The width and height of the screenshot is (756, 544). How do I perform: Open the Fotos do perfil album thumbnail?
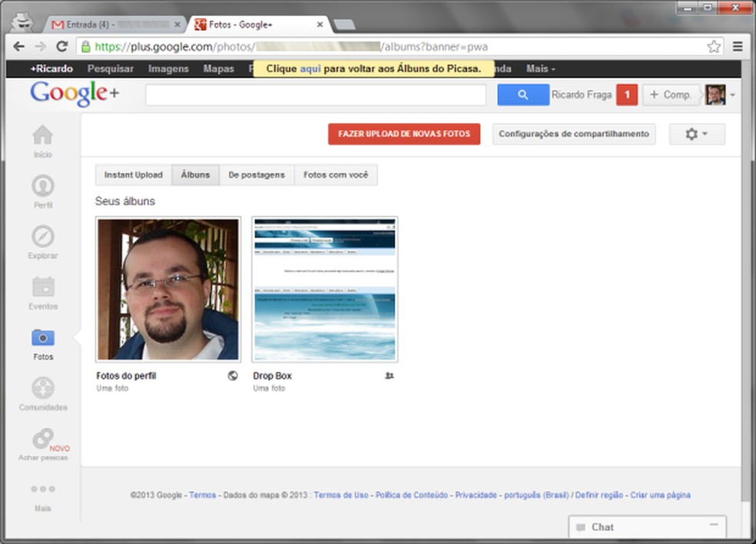[167, 290]
